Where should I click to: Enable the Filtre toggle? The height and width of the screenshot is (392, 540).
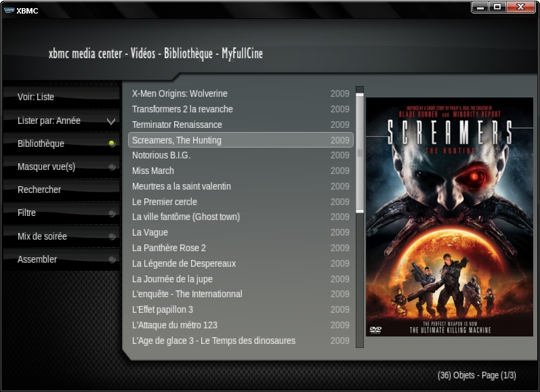[112, 213]
